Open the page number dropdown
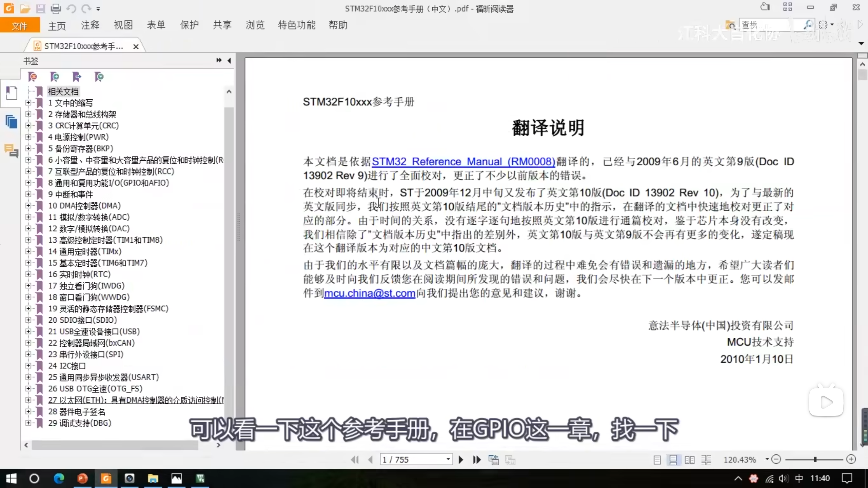Viewport: 868px width, 488px height. (448, 459)
